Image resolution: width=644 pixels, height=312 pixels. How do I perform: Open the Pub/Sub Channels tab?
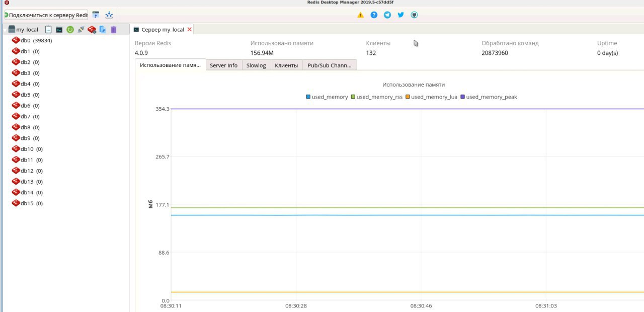point(330,65)
